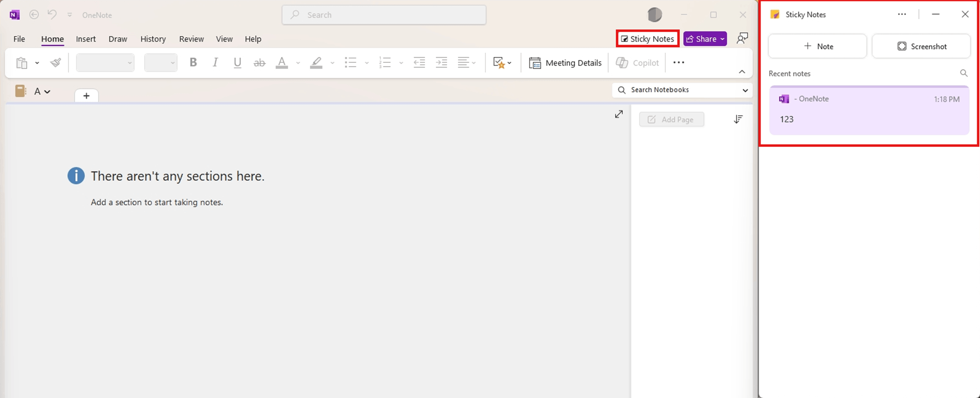The width and height of the screenshot is (980, 398).
Task: Open the History ribbon tab
Action: coord(153,39)
